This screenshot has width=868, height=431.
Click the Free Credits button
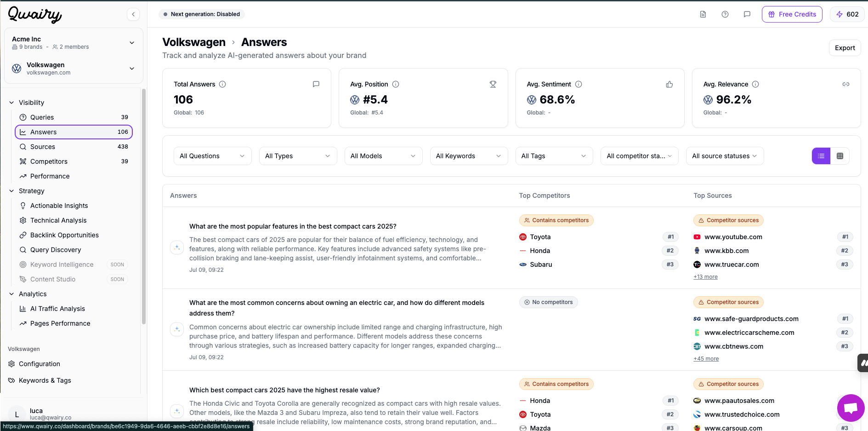(792, 14)
